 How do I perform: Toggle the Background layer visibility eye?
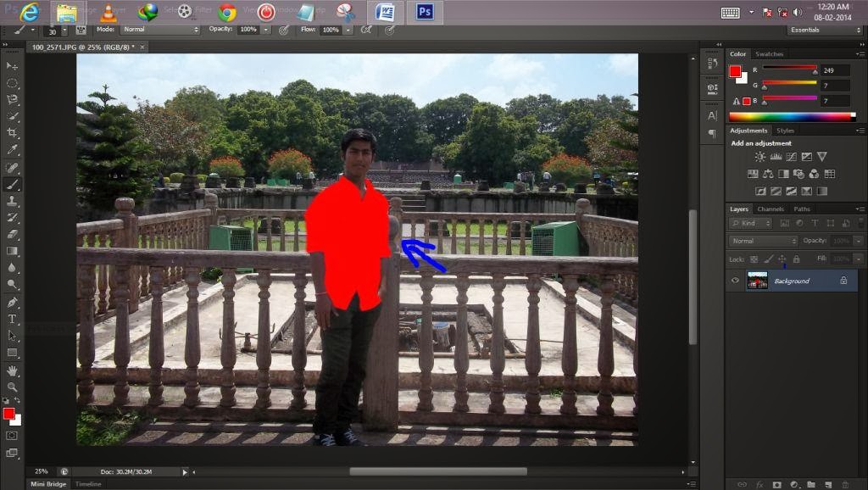click(x=735, y=280)
